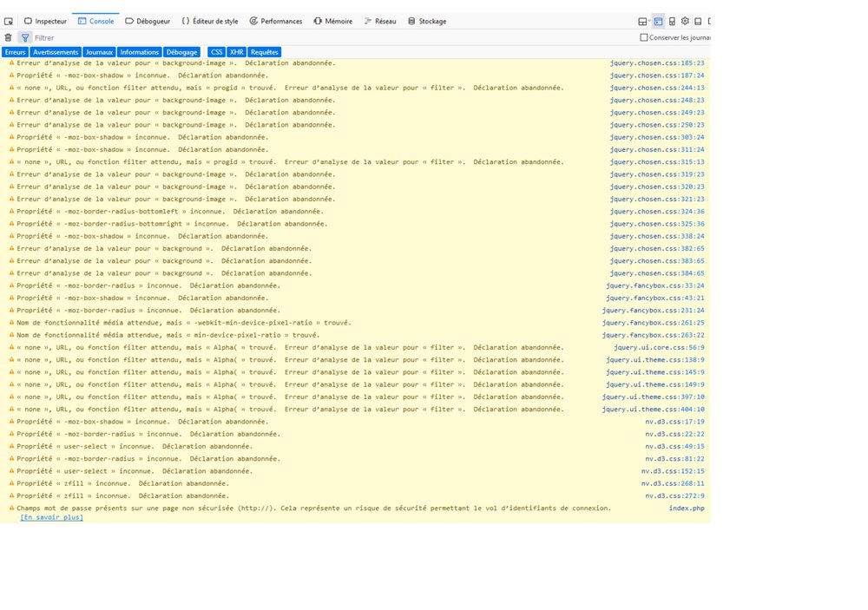Image resolution: width=868 pixels, height=610 pixels.
Task: Select the Champs mot de passe warning text
Action: pyautogui.click(x=314, y=508)
